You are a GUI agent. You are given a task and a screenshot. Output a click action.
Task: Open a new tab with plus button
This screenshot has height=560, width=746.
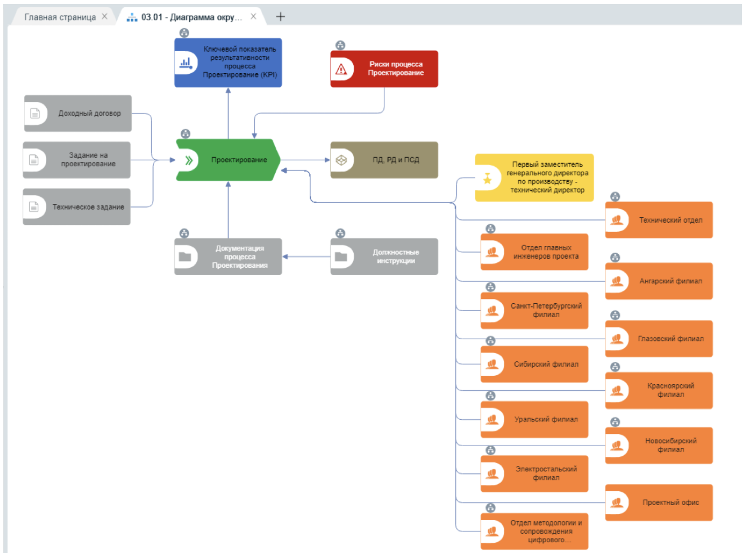click(x=280, y=17)
